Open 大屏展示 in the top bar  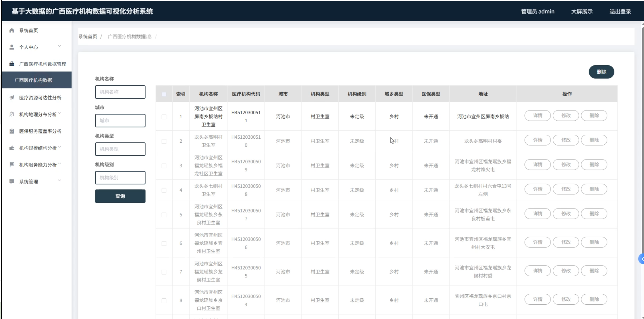point(582,11)
